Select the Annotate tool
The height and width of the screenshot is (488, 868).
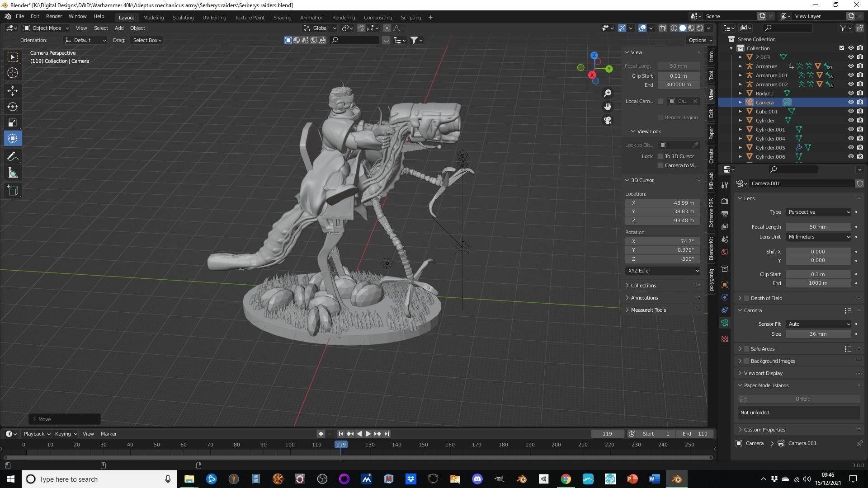point(13,157)
